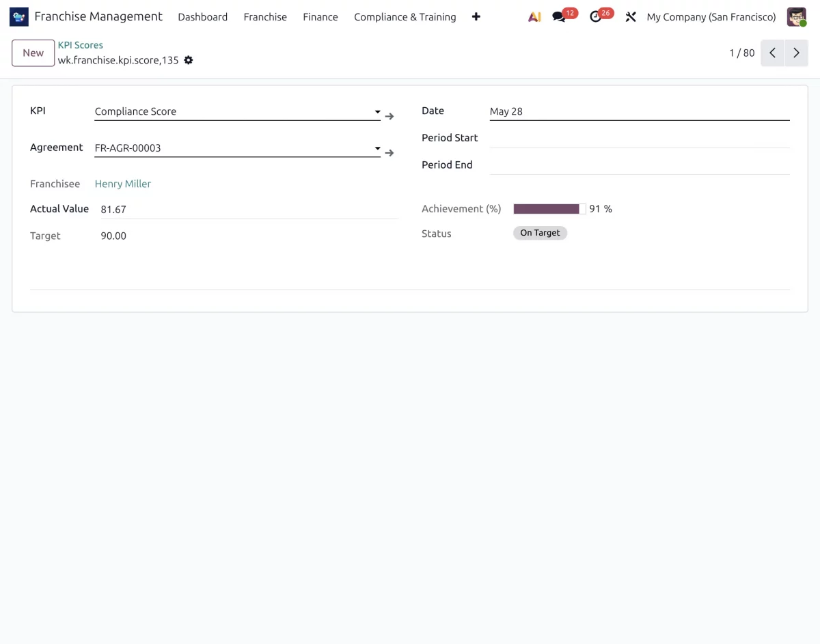Click the Franchise Management title
820x644 pixels.
pyautogui.click(x=98, y=16)
